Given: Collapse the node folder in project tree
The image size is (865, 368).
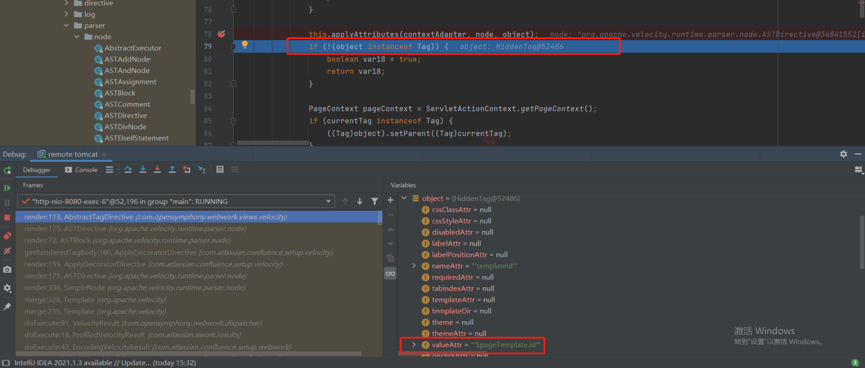Looking at the screenshot, I should [77, 37].
